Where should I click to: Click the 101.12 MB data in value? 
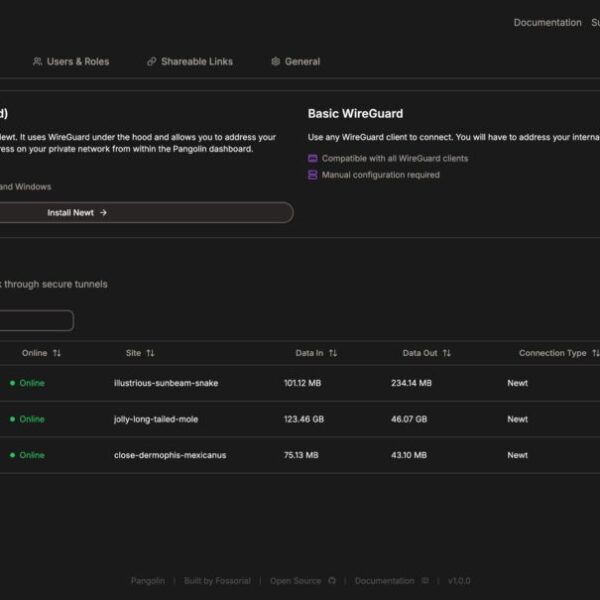tap(302, 383)
